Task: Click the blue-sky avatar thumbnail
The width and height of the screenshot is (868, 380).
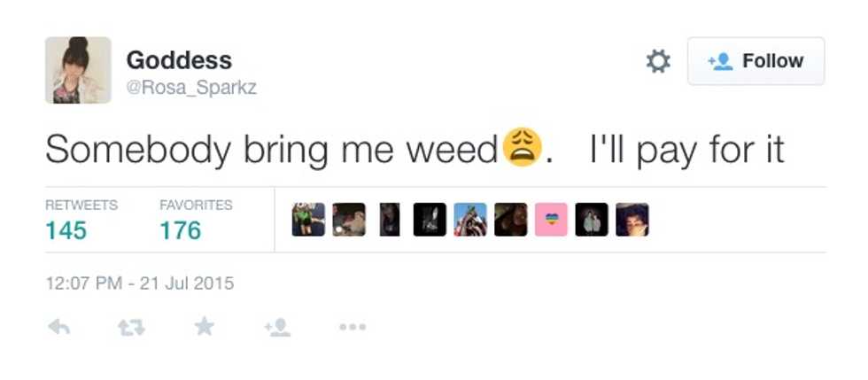Action: point(470,220)
